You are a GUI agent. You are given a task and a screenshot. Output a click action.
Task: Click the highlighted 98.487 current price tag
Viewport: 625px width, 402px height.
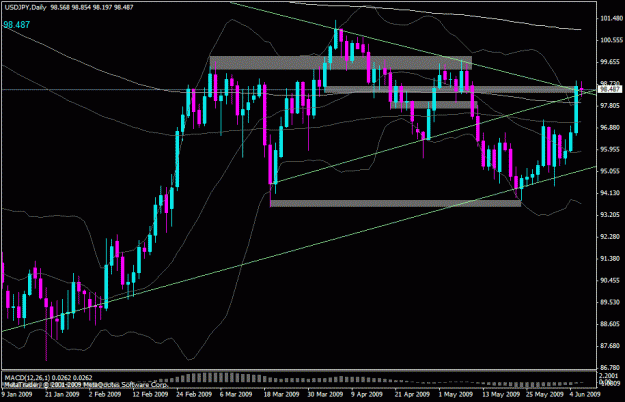click(x=610, y=89)
